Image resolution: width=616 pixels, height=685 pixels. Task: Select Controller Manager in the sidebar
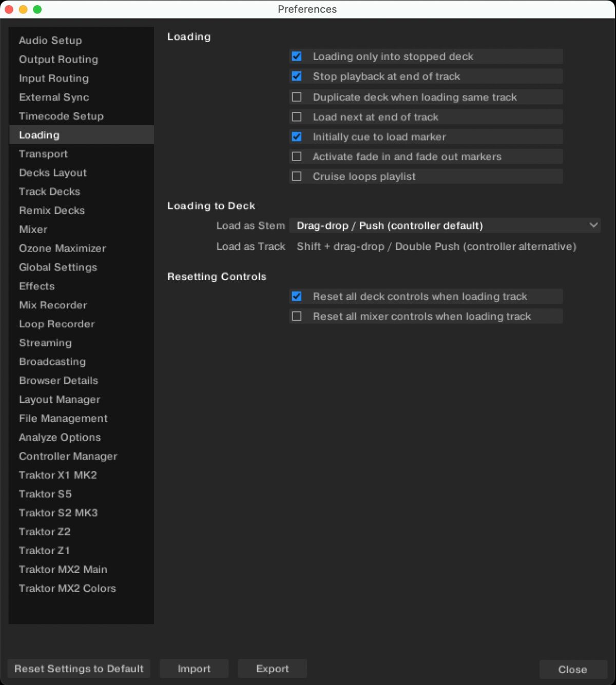pos(68,456)
